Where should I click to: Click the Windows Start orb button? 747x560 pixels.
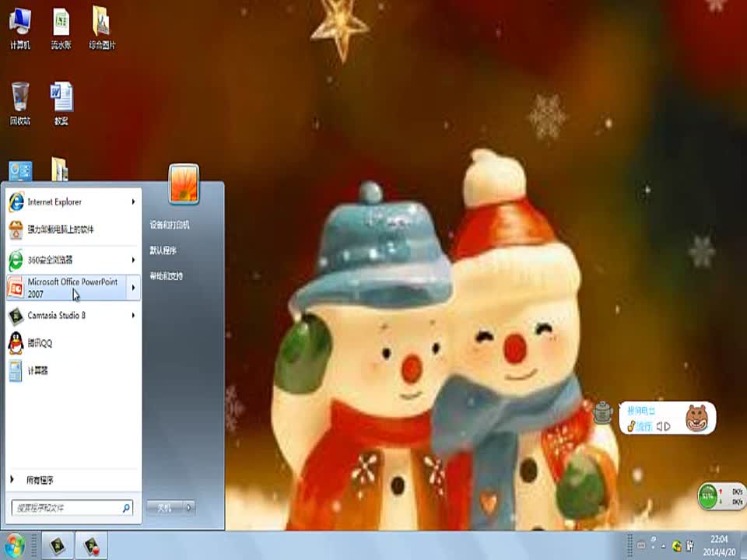15,544
